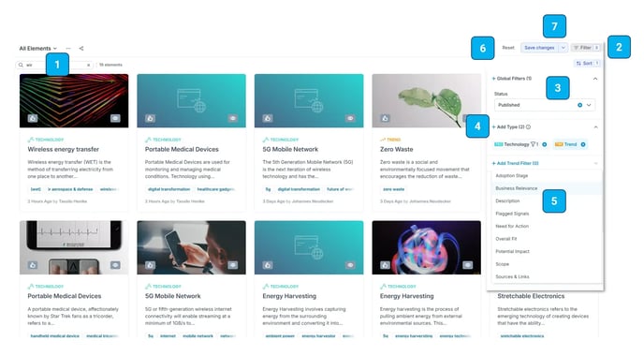Open the three-dot more options menu
Image resolution: width=644 pixels, height=356 pixels.
click(68, 49)
